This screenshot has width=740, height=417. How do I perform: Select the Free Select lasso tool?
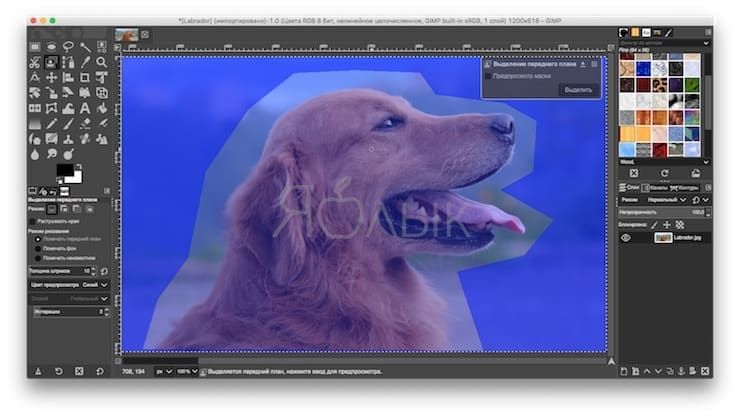coord(68,47)
